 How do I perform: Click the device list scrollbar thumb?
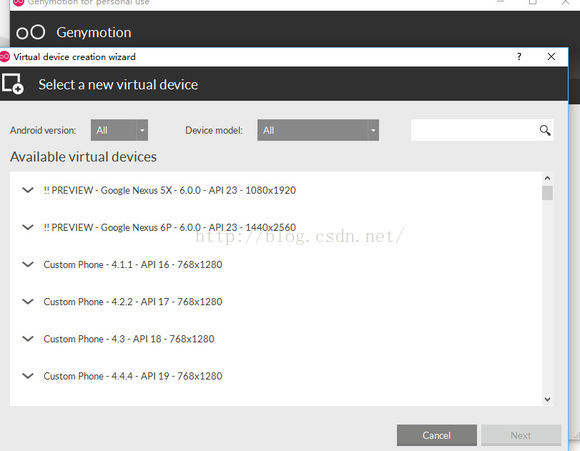coord(547,193)
